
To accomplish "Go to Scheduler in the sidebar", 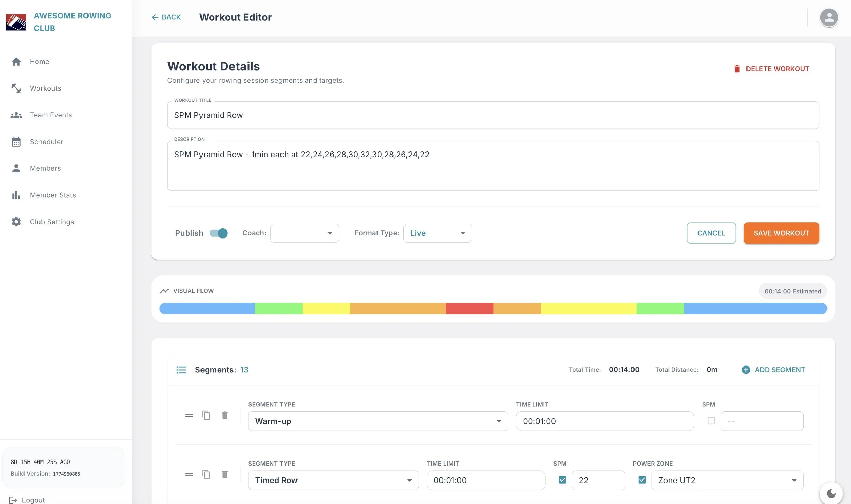I will tap(46, 142).
